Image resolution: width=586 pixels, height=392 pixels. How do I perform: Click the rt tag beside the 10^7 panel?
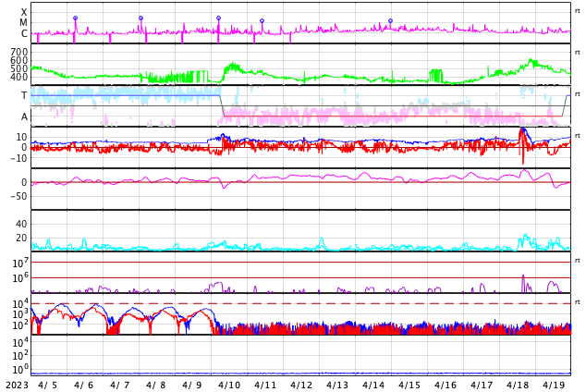click(578, 260)
